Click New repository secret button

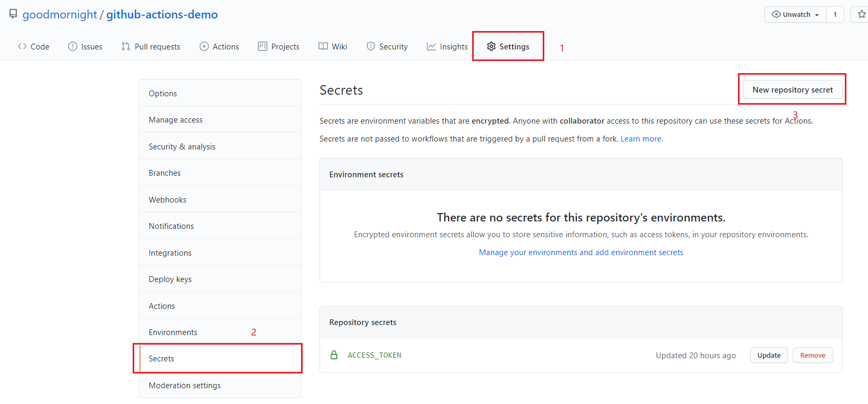tap(793, 89)
